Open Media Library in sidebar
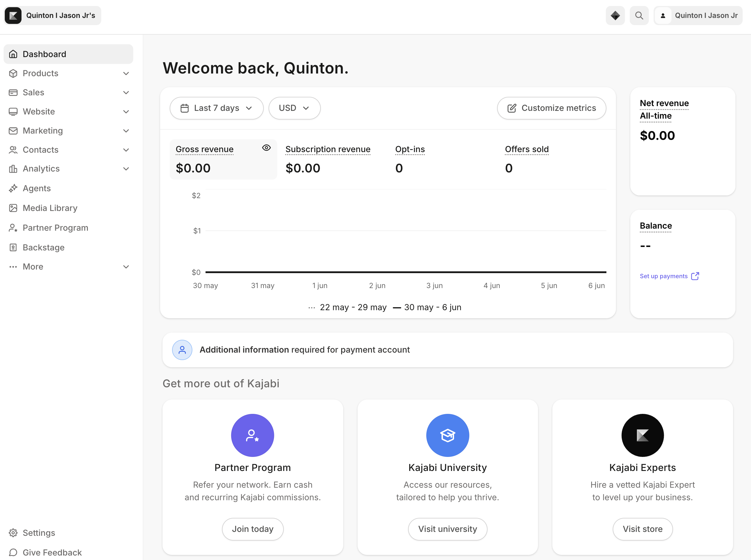The width and height of the screenshot is (751, 560). pos(68,208)
